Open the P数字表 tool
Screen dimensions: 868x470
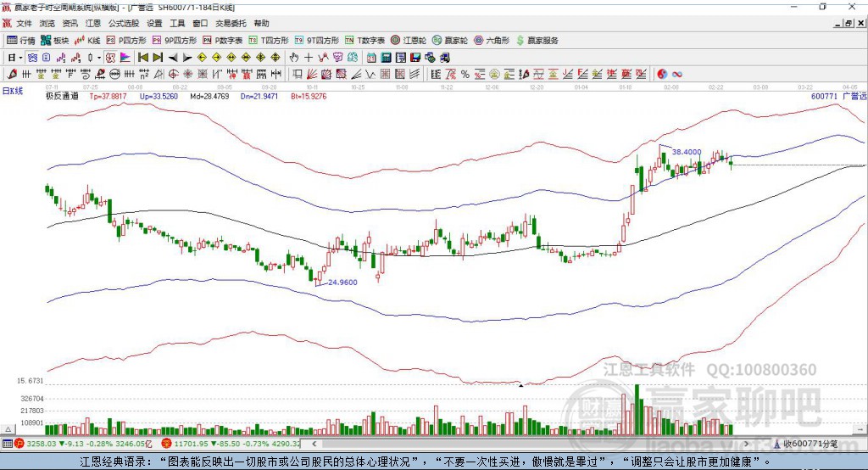coord(222,41)
